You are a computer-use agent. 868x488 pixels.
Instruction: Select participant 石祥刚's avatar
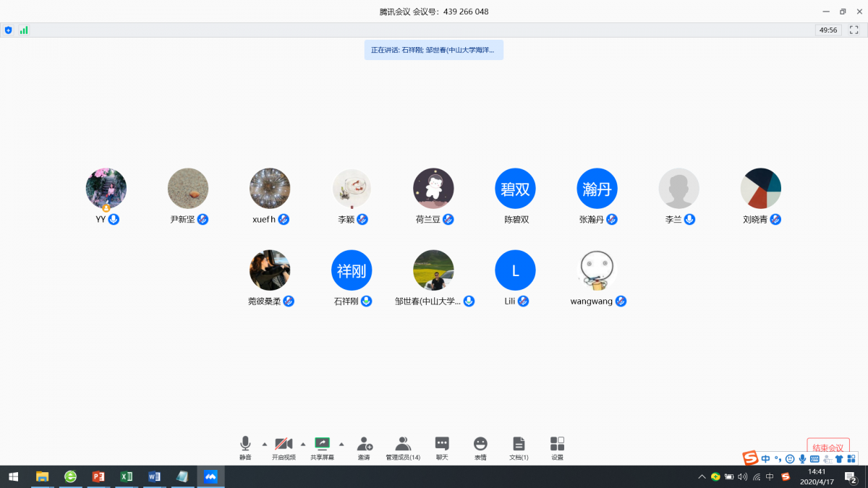point(352,270)
